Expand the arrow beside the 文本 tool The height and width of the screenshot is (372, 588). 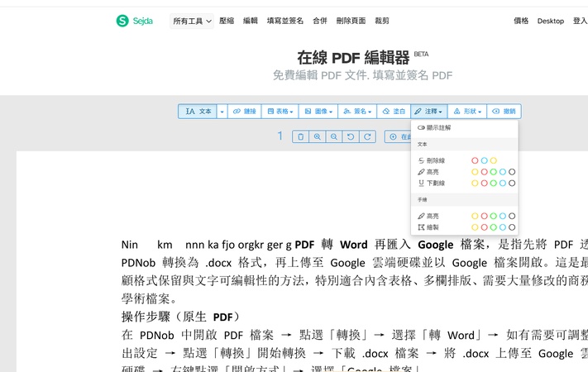click(x=222, y=112)
